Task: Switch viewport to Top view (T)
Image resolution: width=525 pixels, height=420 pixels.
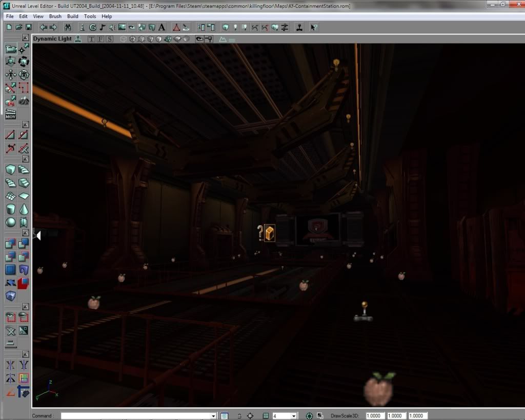Action: click(91, 39)
